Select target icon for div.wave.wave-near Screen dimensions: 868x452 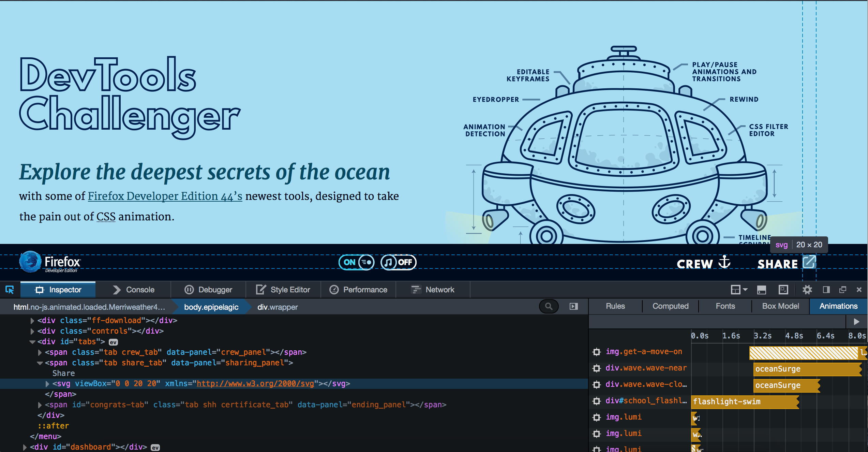pyautogui.click(x=597, y=368)
